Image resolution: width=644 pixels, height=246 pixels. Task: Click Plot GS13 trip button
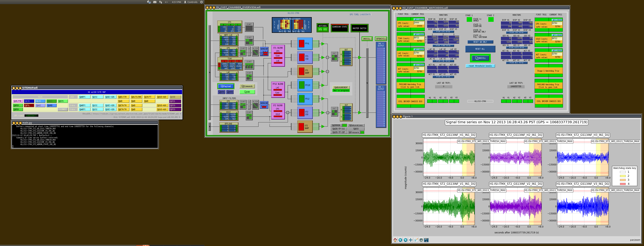pos(517,48)
